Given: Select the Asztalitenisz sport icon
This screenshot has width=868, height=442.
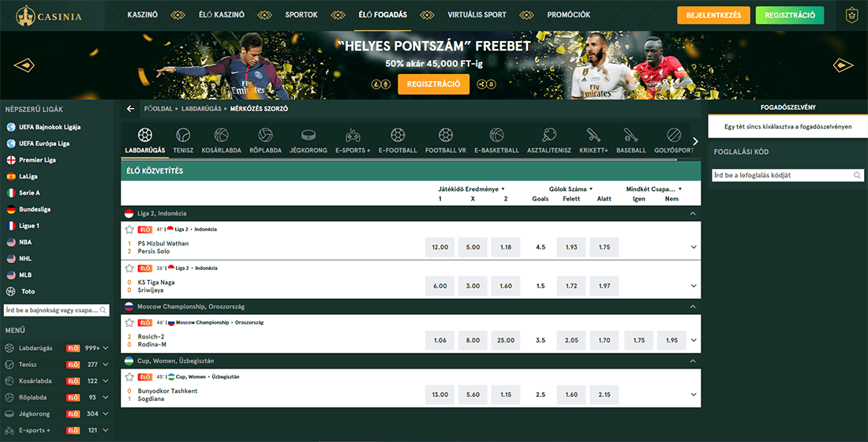Looking at the screenshot, I should pos(549,135).
